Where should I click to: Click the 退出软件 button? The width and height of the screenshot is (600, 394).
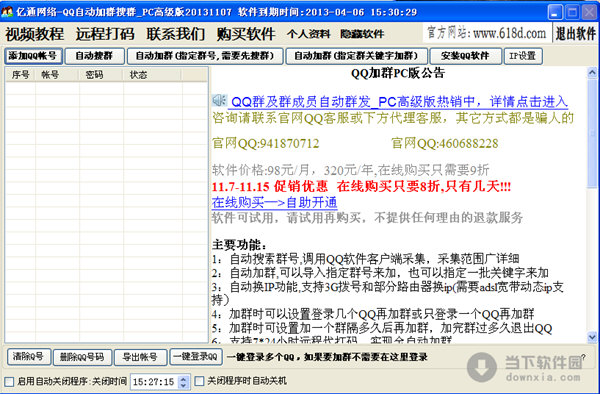[576, 33]
